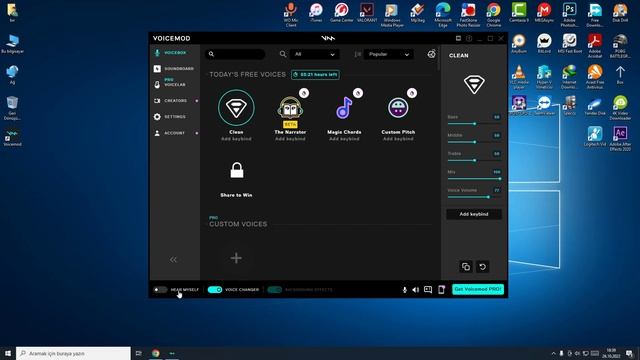Viewport: 640px width, 360px height.
Task: Click the microphone icon in bottom bar
Action: click(x=404, y=290)
